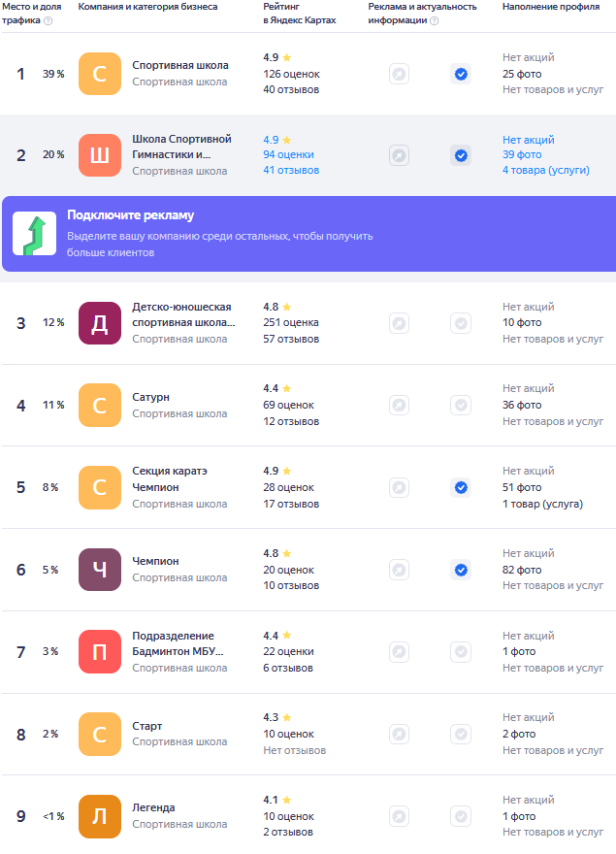Viewport: 616px width, 854px height.
Task: Click the grey verified badge in the Старт row
Action: coord(461,734)
